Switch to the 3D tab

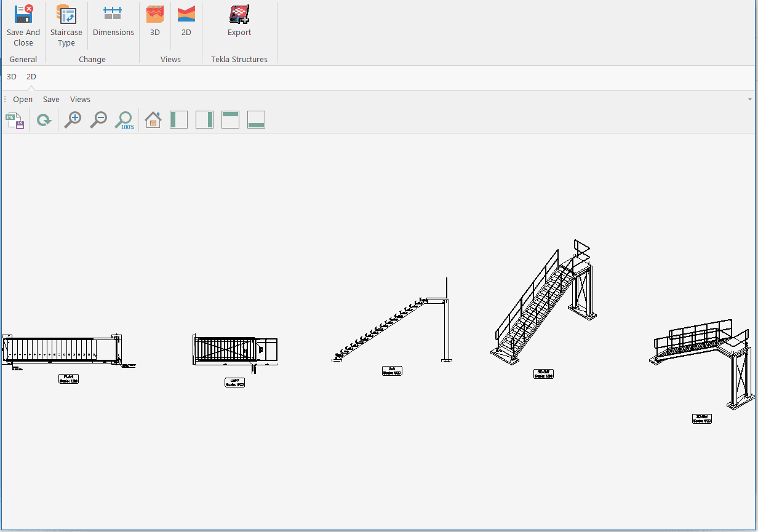pos(12,77)
